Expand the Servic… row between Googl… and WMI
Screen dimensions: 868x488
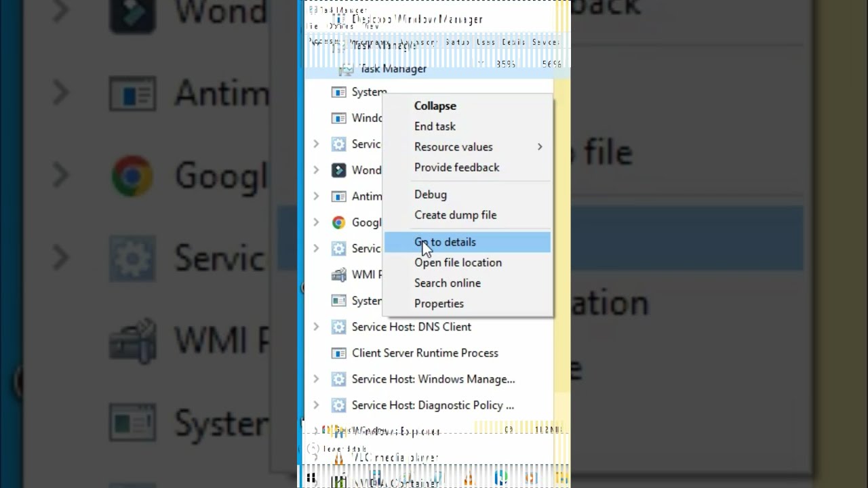point(316,249)
